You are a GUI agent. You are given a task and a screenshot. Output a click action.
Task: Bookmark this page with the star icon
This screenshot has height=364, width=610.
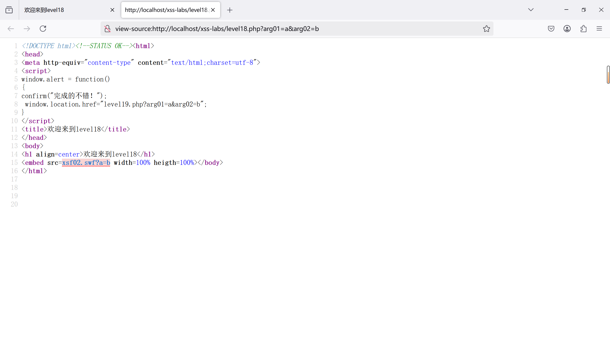click(x=486, y=29)
